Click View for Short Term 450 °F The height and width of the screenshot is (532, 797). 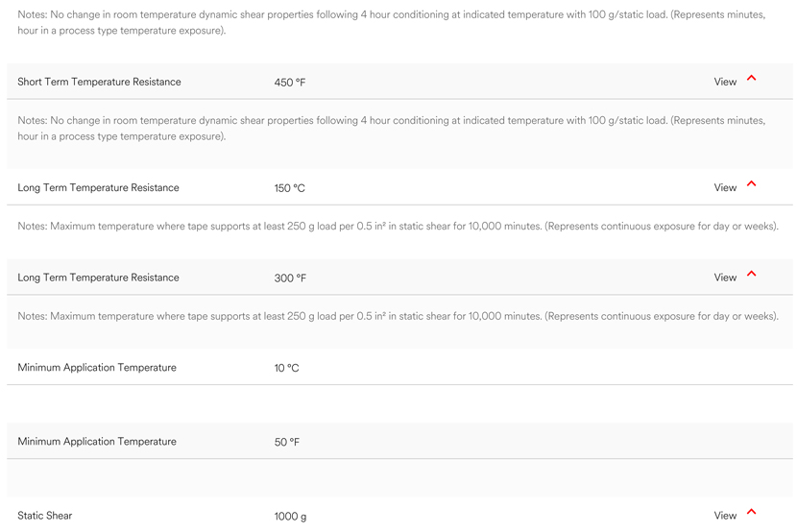click(725, 82)
